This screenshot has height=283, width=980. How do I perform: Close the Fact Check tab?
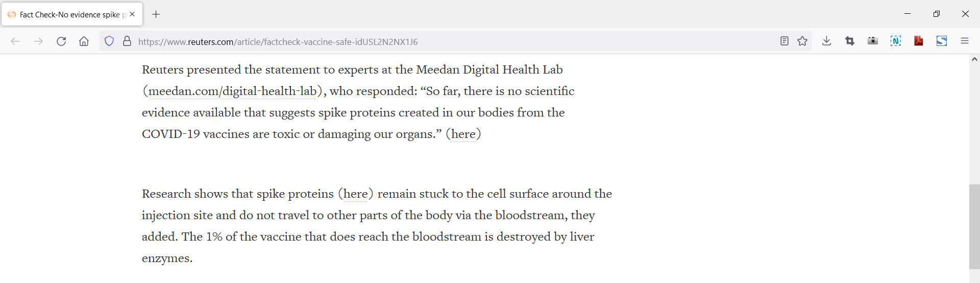pos(132,14)
